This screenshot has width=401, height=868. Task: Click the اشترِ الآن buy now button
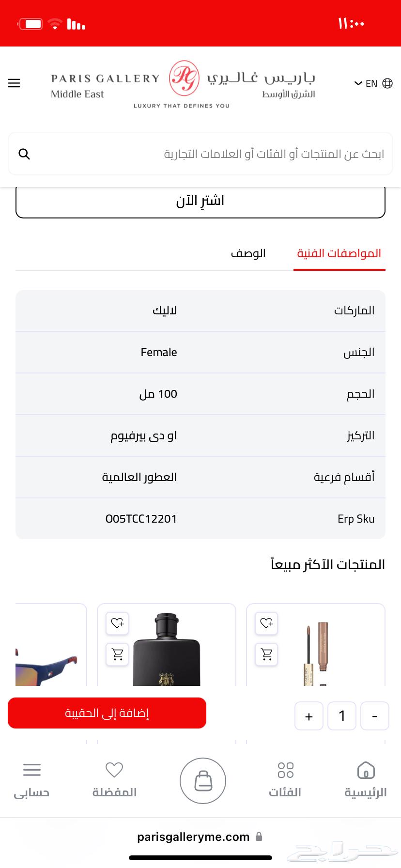(x=200, y=200)
